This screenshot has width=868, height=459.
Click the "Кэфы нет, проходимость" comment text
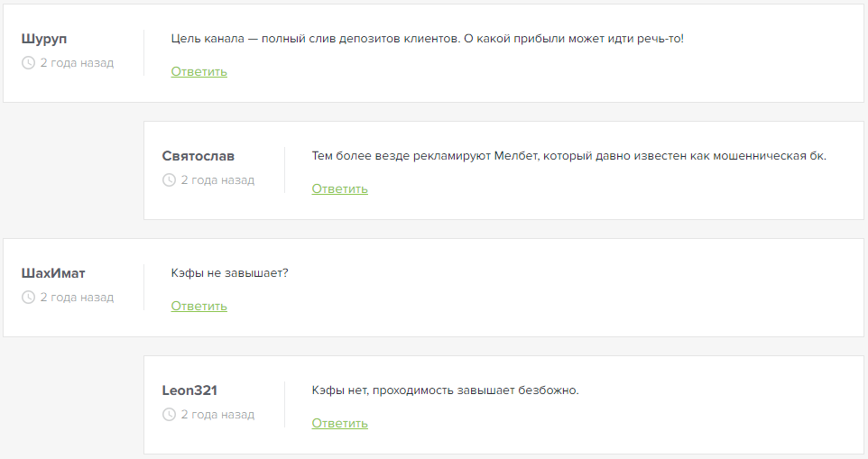(445, 390)
